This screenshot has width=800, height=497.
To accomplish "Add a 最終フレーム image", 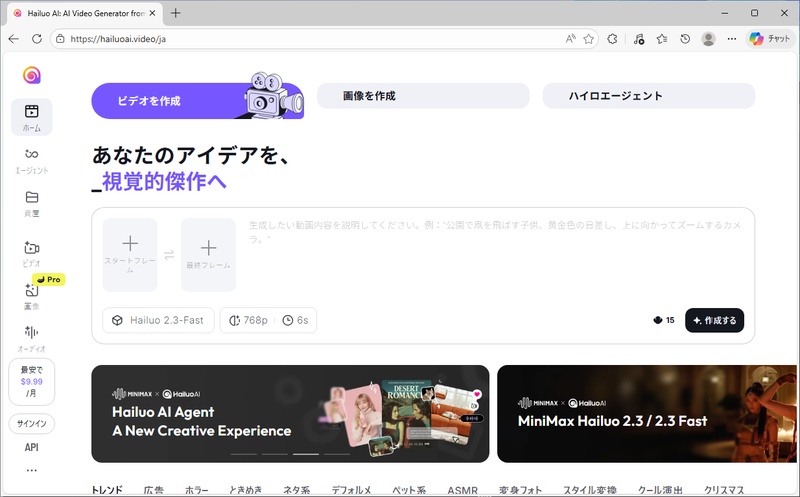I will [x=208, y=255].
